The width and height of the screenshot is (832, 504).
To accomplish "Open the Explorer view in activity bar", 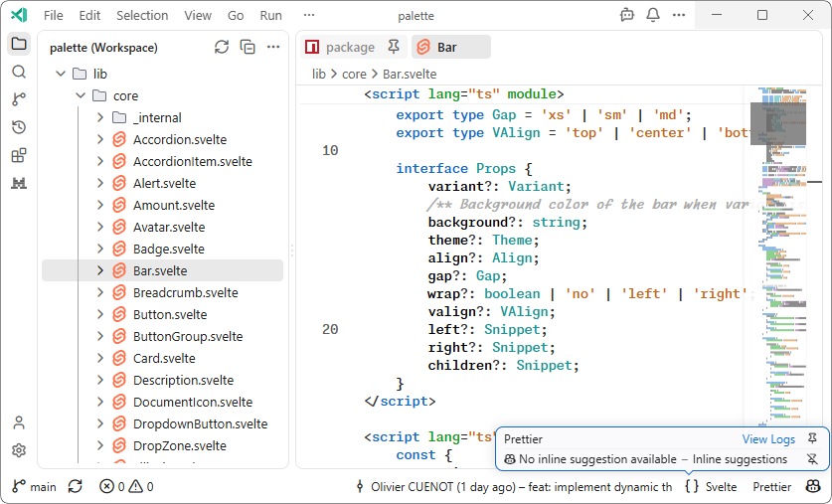I will [19, 44].
